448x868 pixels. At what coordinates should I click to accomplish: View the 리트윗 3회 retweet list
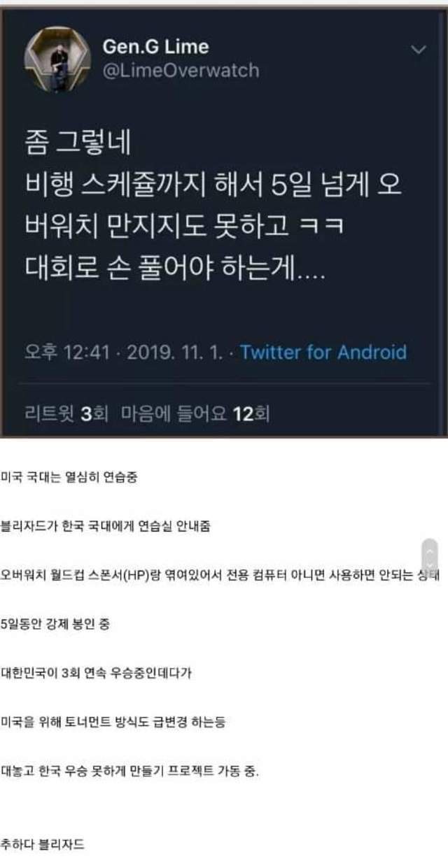click(x=66, y=413)
